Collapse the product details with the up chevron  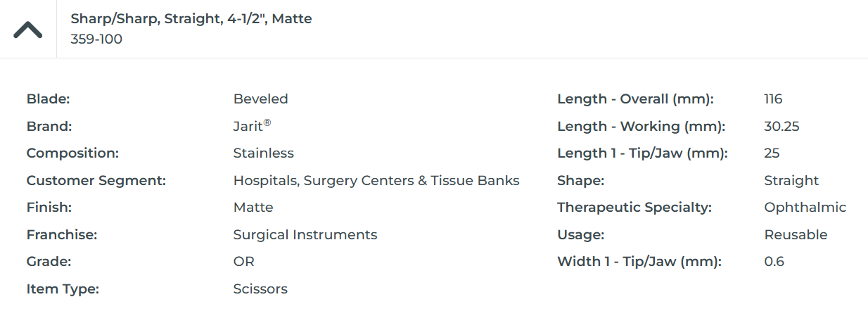click(28, 30)
